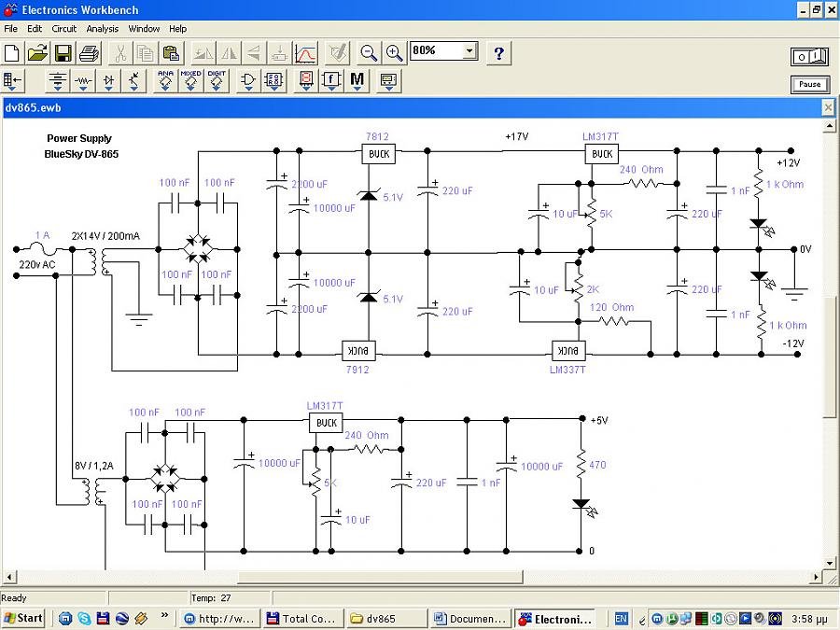Save the circuit with the floppy disk icon
The image size is (840, 630).
[63, 53]
